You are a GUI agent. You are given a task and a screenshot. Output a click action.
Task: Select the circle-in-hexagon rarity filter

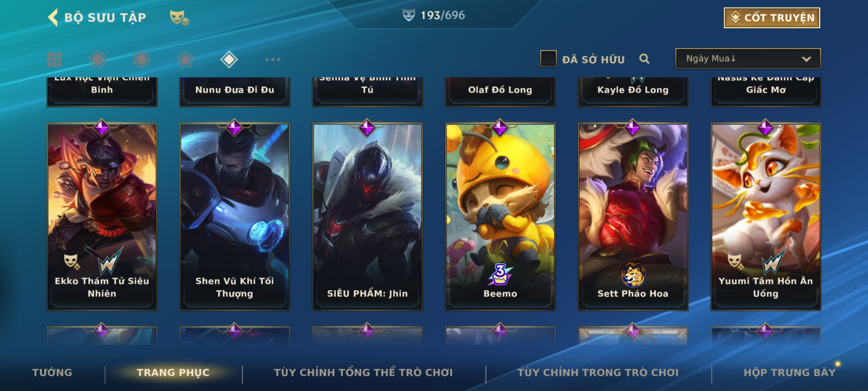click(x=98, y=59)
